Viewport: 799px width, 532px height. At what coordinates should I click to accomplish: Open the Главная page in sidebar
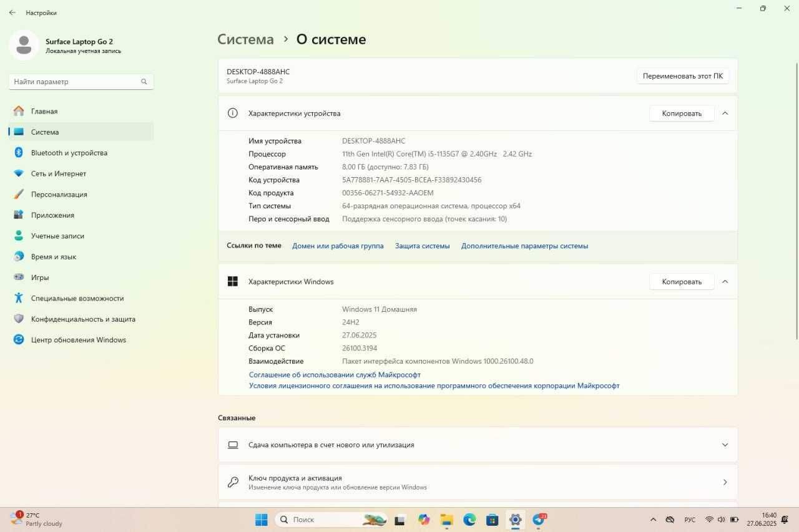pos(81,111)
